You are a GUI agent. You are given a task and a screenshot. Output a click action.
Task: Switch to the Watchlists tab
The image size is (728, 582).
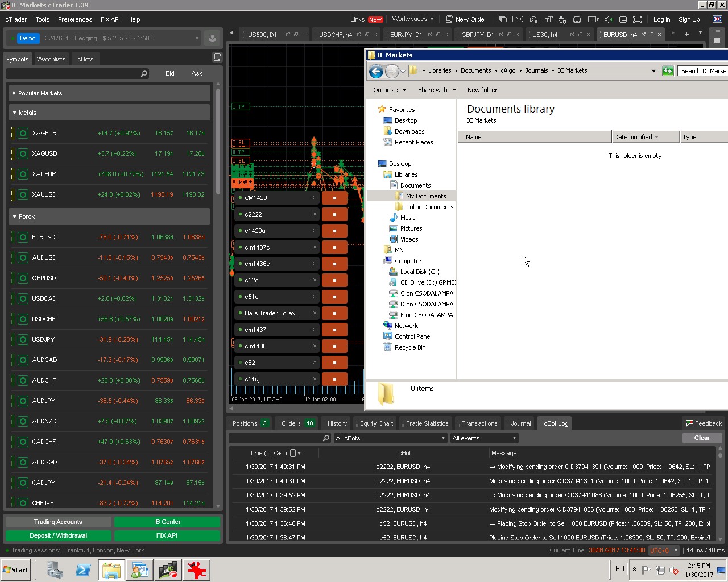click(x=51, y=59)
